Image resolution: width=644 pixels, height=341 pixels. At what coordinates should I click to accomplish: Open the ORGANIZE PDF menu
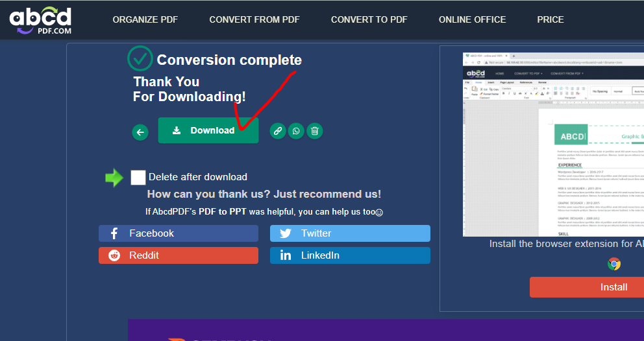145,19
